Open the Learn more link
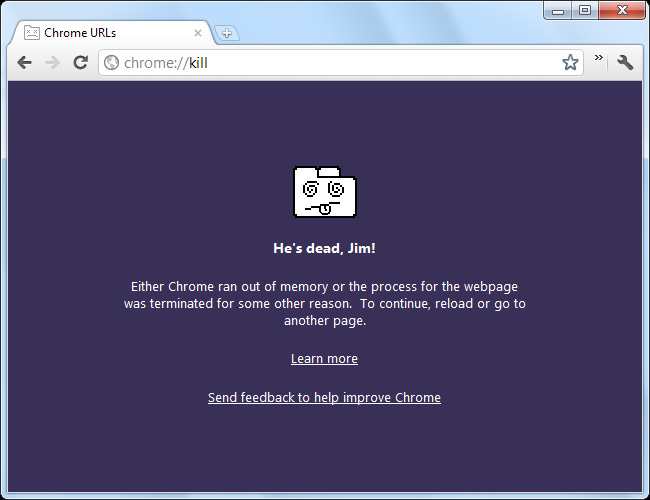The height and width of the screenshot is (500, 650). [x=324, y=359]
